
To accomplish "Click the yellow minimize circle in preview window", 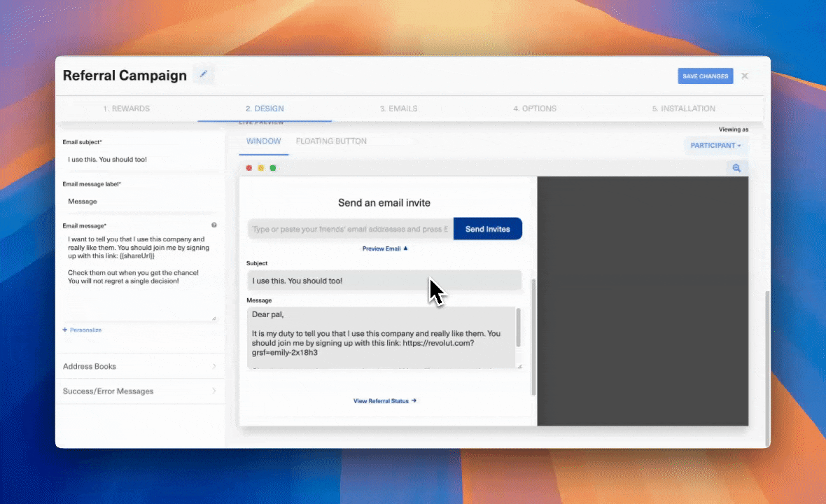I will (260, 168).
